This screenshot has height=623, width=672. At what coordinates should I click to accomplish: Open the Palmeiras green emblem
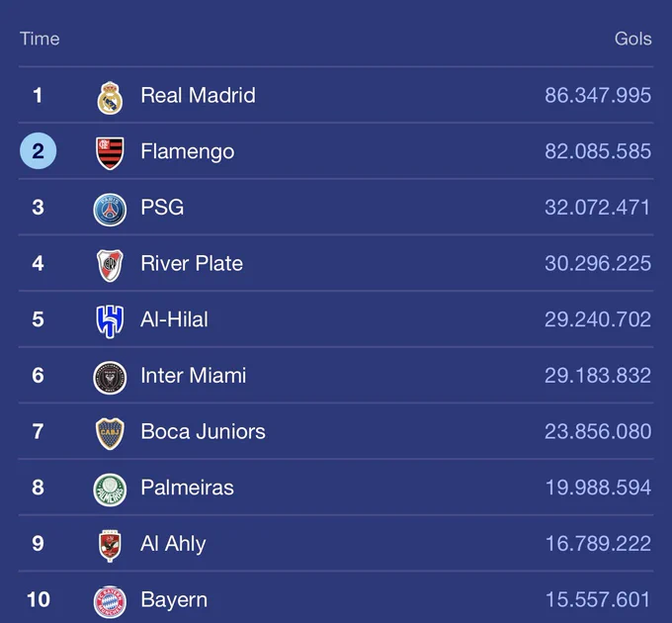[110, 489]
